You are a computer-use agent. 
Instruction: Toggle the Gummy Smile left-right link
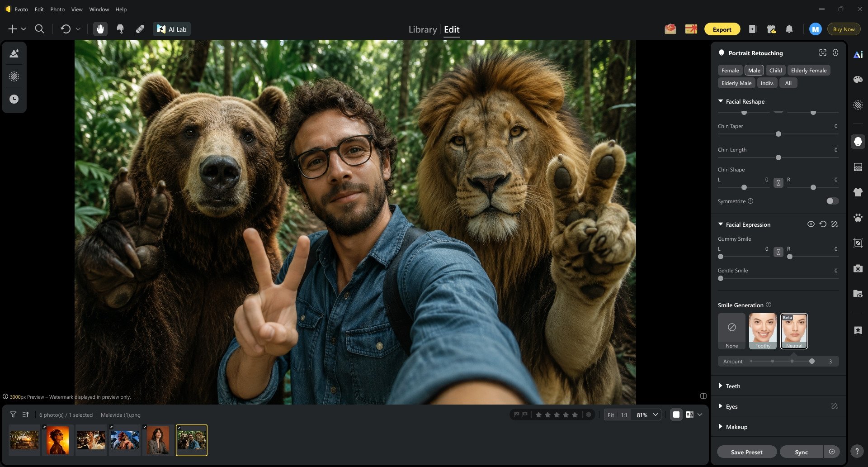pyautogui.click(x=778, y=252)
